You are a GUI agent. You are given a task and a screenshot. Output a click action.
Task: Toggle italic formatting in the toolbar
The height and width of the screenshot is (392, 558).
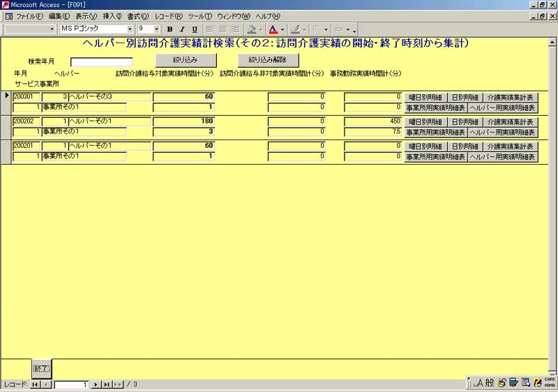[182, 29]
